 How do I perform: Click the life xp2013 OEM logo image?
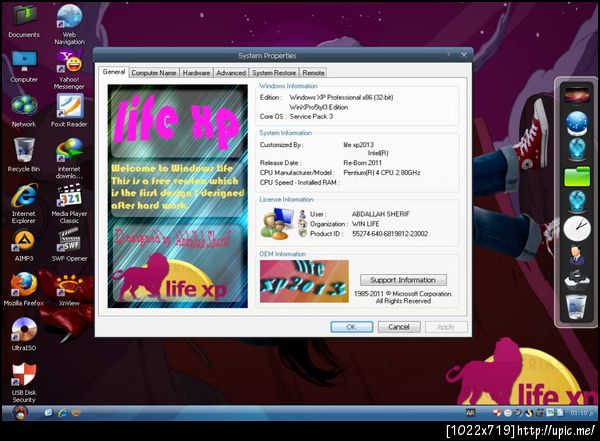click(x=304, y=281)
